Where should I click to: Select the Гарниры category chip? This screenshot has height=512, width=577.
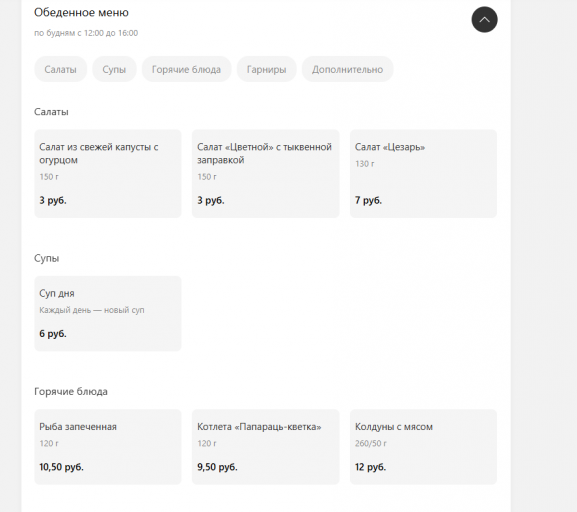(x=266, y=69)
